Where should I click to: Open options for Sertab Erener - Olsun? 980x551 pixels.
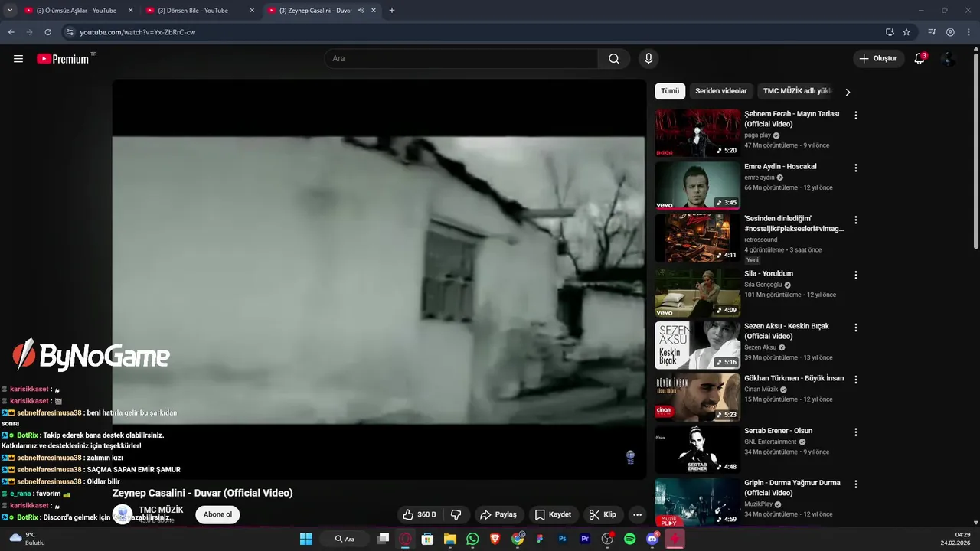coord(856,432)
